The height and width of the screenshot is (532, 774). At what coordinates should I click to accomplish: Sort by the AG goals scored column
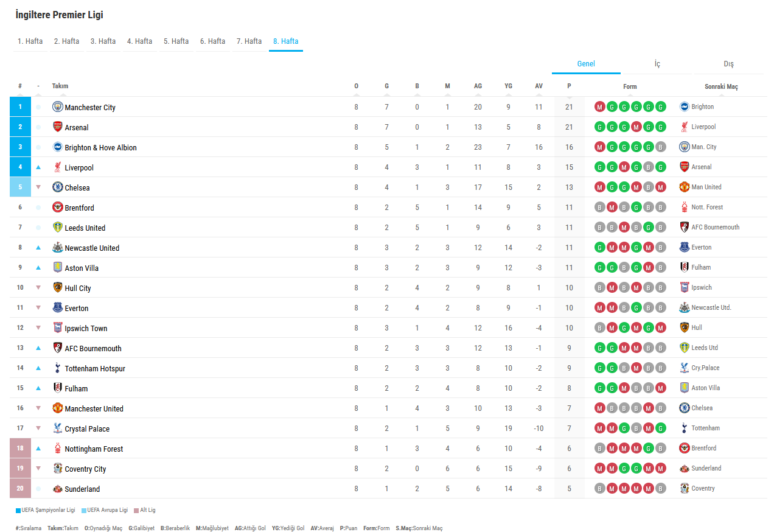tap(478, 86)
